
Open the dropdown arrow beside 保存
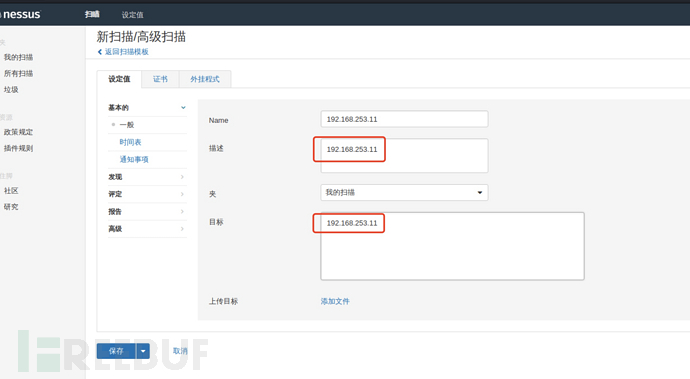click(143, 351)
